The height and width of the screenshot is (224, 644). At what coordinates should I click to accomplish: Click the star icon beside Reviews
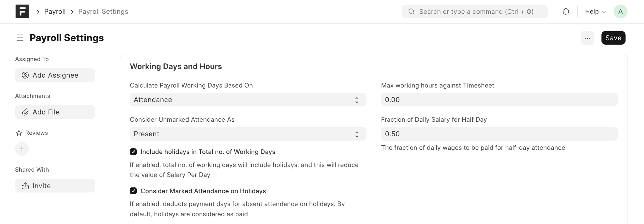click(19, 133)
